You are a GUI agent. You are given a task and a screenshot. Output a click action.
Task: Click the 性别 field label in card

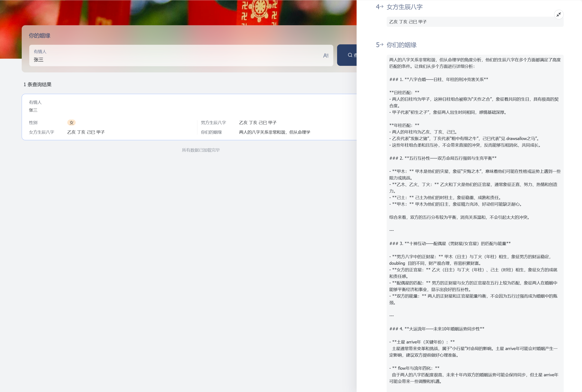click(33, 122)
